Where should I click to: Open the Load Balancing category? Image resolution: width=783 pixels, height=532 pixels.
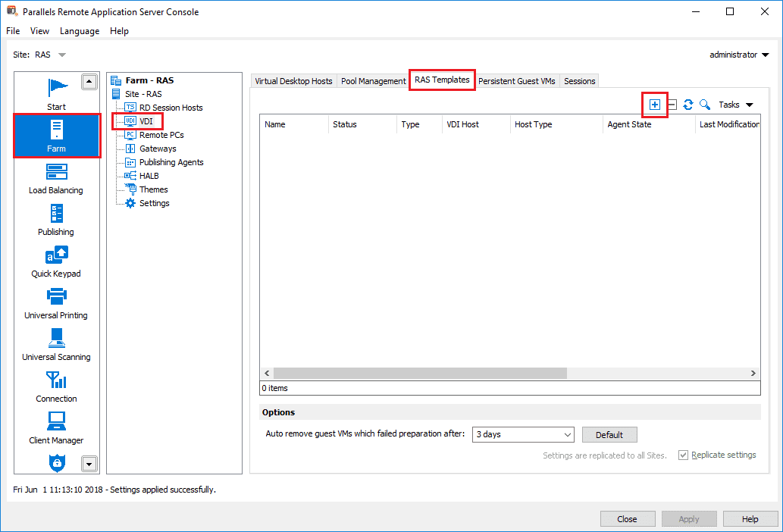point(56,179)
